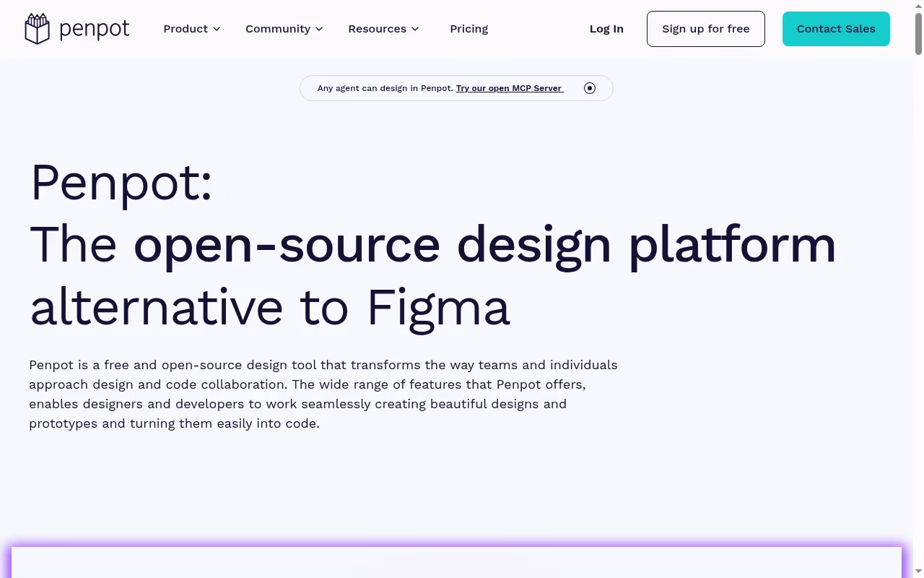Click the Contact Sales button
The height and width of the screenshot is (578, 924).
tap(836, 29)
